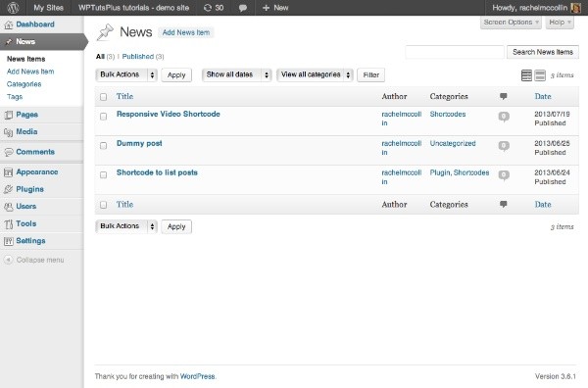Click the bottom Apply button
Screen dimensions: 588x388
click(176, 226)
